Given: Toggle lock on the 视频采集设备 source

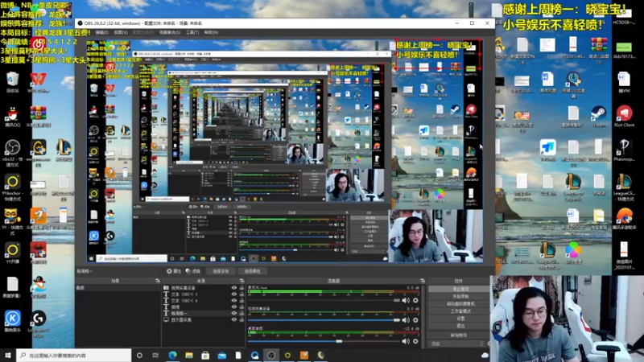Looking at the screenshot, I should coord(242,288).
